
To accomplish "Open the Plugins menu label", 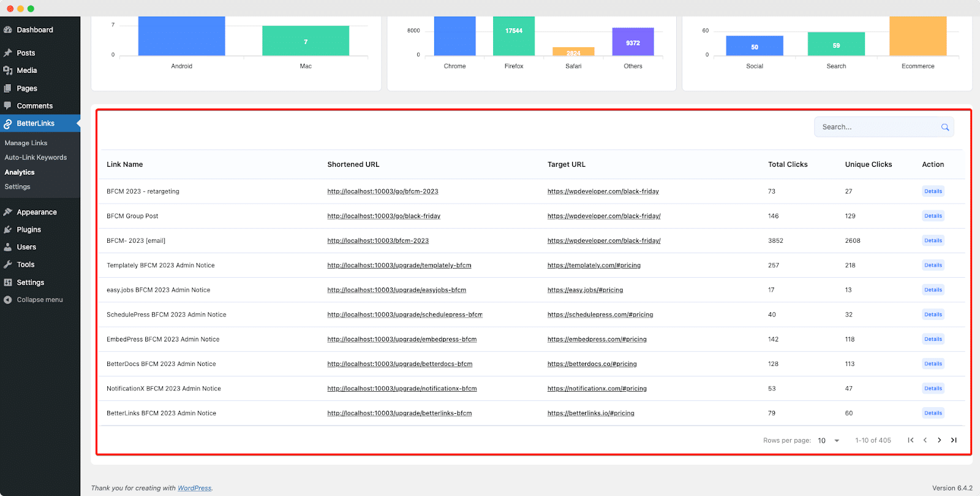I will click(x=29, y=229).
